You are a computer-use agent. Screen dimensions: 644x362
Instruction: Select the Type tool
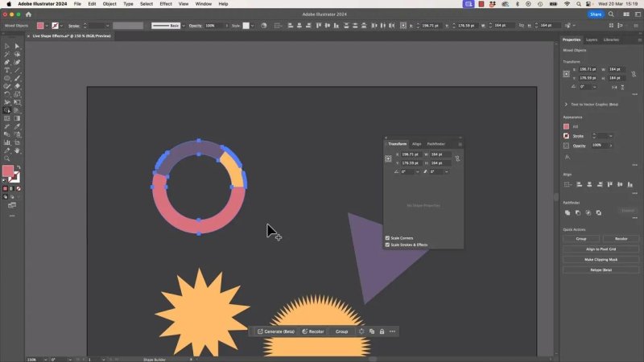click(x=7, y=70)
